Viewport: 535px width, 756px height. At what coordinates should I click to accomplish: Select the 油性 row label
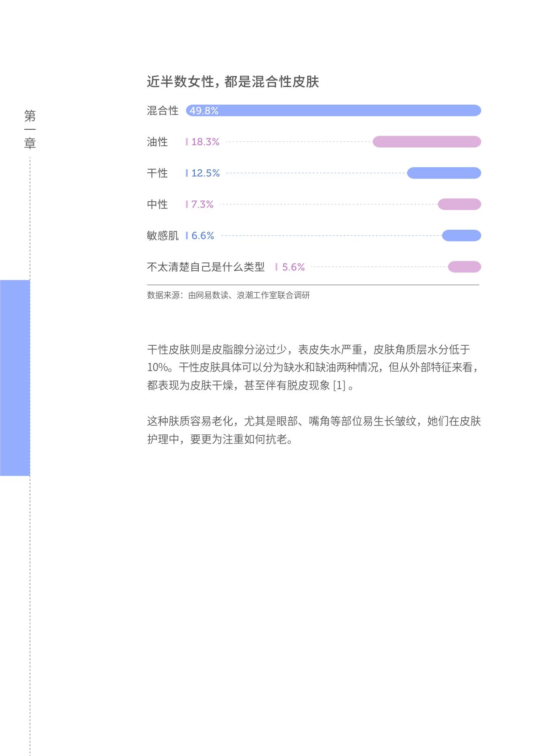(157, 142)
